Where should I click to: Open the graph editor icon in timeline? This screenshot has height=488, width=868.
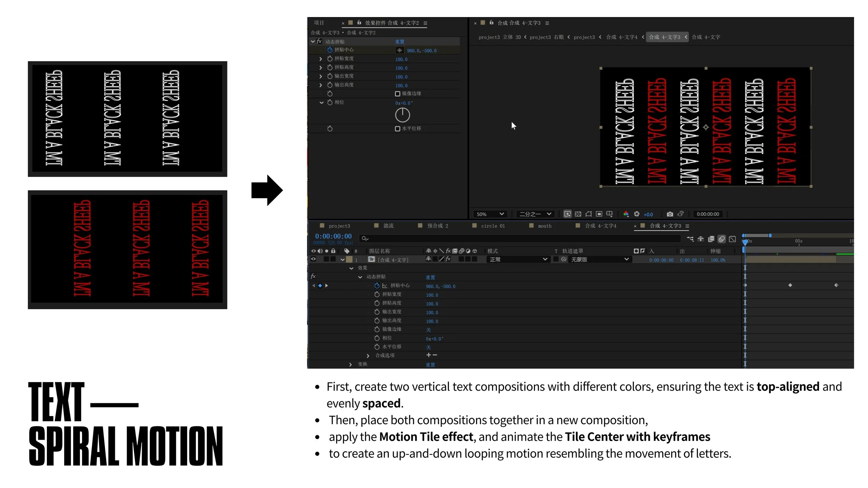[732, 239]
